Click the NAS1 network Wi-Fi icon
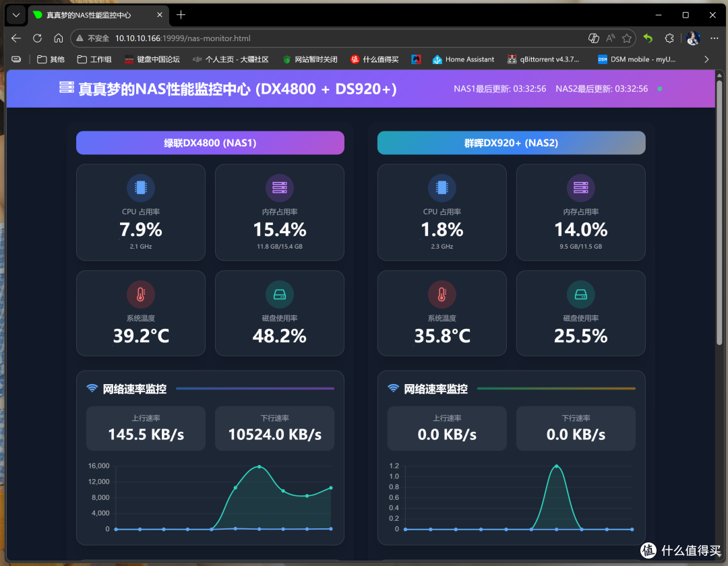Image resolution: width=728 pixels, height=566 pixels. (x=92, y=388)
